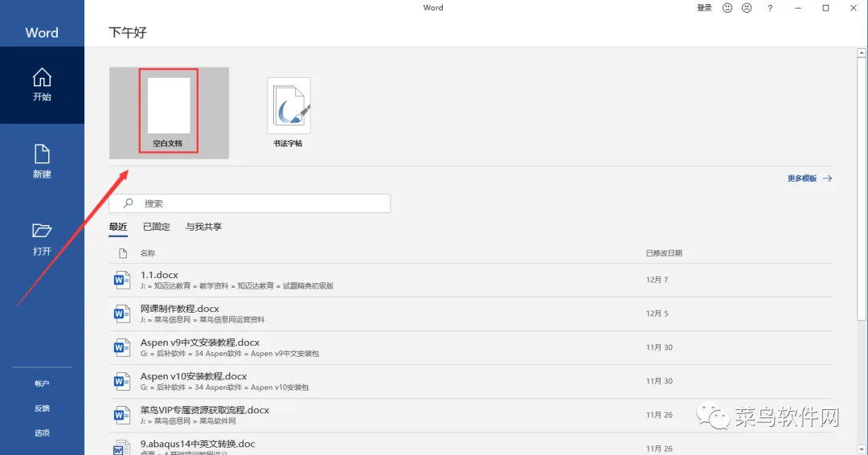Image resolution: width=868 pixels, height=455 pixels.
Task: Open the 反馈 sidebar entry
Action: point(42,408)
